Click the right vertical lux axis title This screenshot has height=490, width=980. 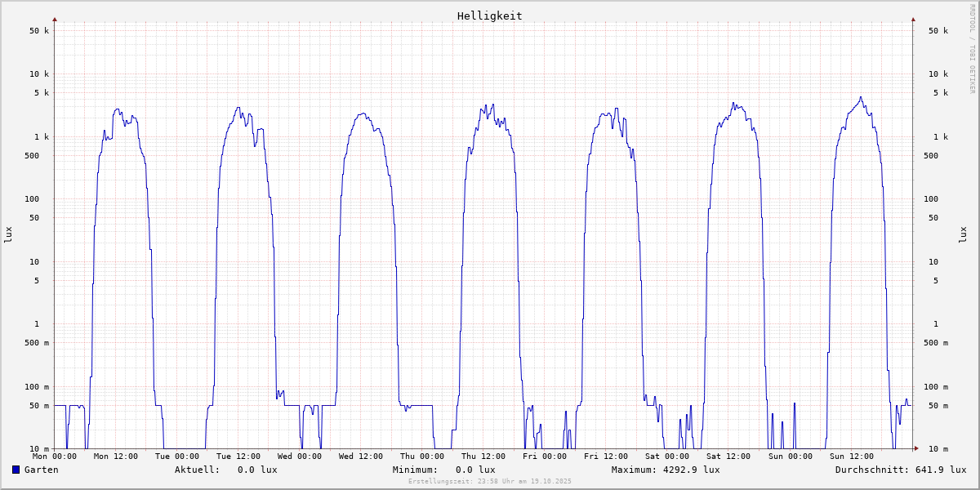pos(964,234)
